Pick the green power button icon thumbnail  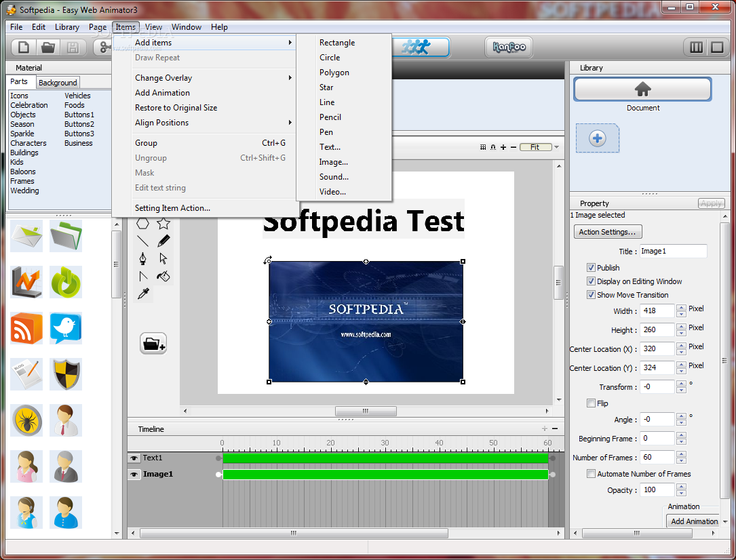click(66, 282)
